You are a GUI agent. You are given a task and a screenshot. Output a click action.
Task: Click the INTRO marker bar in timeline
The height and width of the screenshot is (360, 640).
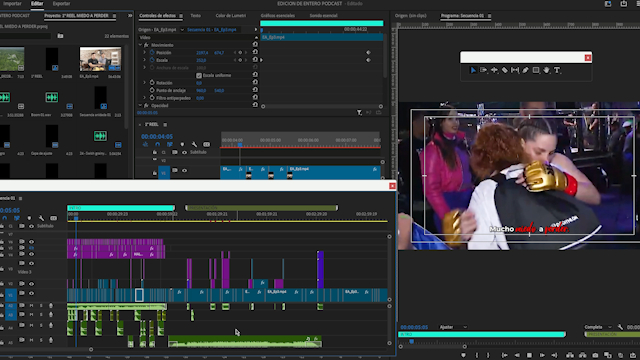[121, 208]
